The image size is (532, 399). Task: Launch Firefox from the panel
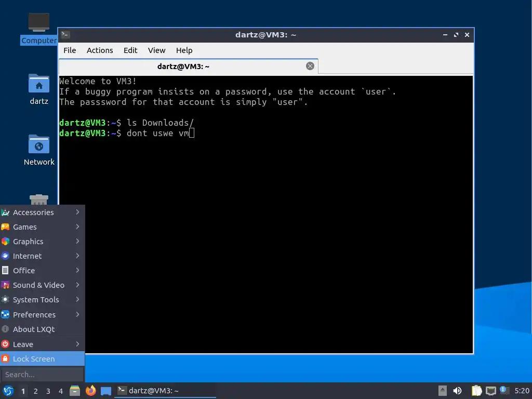(90, 391)
